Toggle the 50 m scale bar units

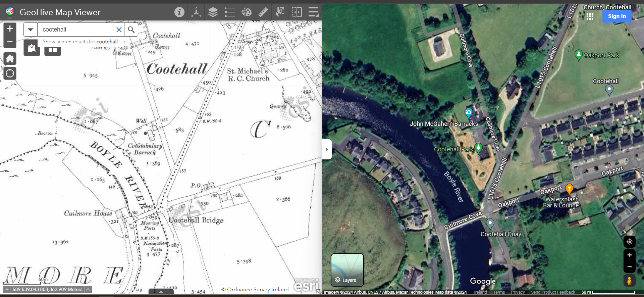pyautogui.click(x=608, y=292)
